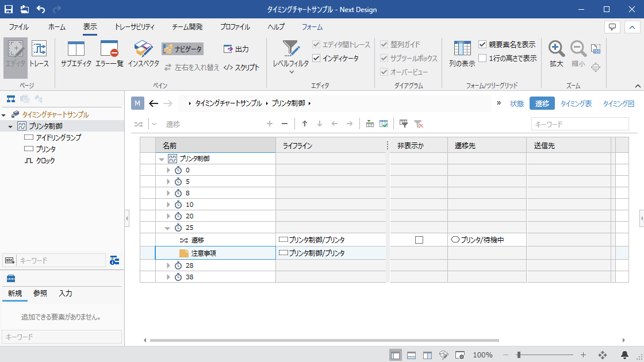Check 非表示か box in 遷移 row
This screenshot has height=362, width=644.
419,240
